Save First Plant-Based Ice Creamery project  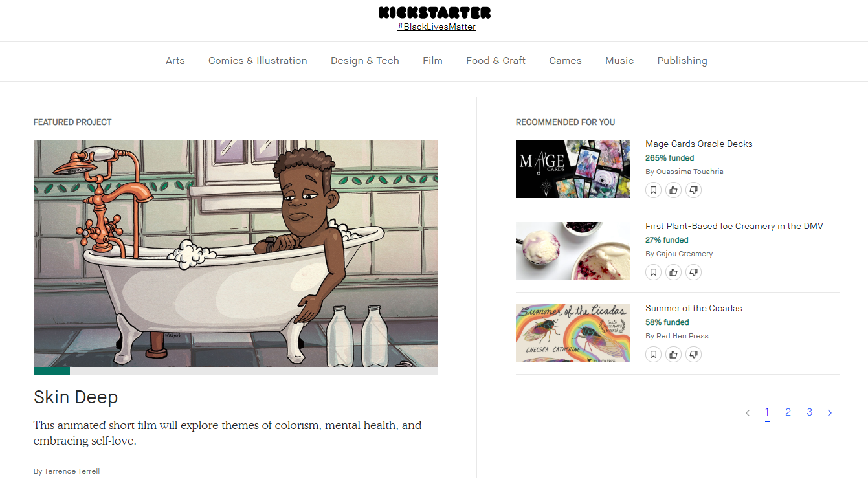[653, 272]
